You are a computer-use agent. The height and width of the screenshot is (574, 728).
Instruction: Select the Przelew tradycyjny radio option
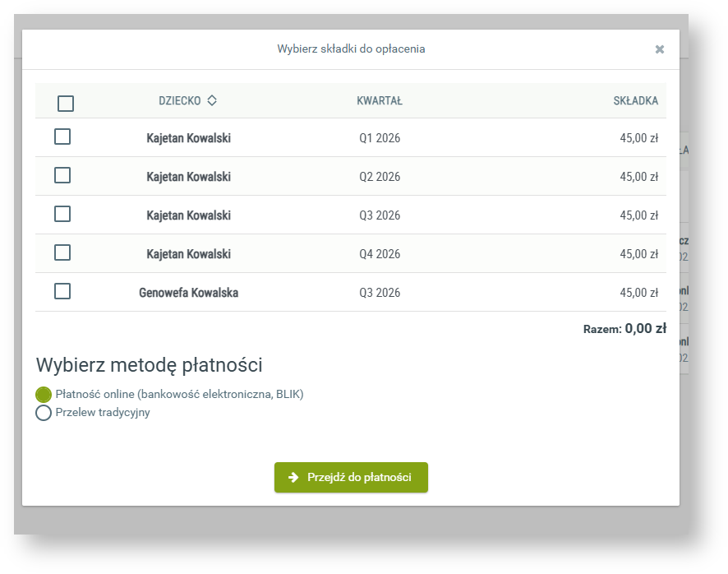pos(44,413)
